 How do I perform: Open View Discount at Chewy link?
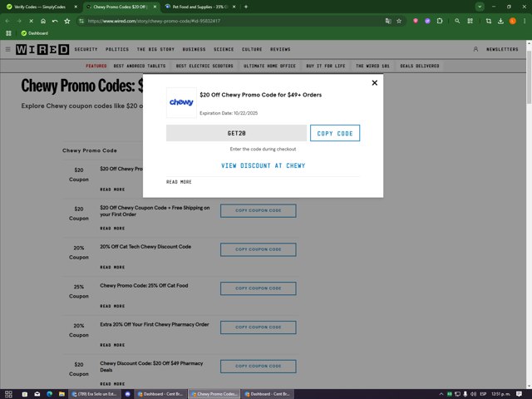(x=263, y=165)
